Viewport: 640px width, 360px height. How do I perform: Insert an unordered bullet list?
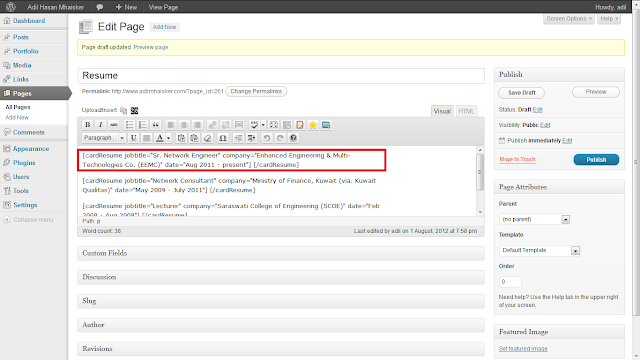pos(129,125)
